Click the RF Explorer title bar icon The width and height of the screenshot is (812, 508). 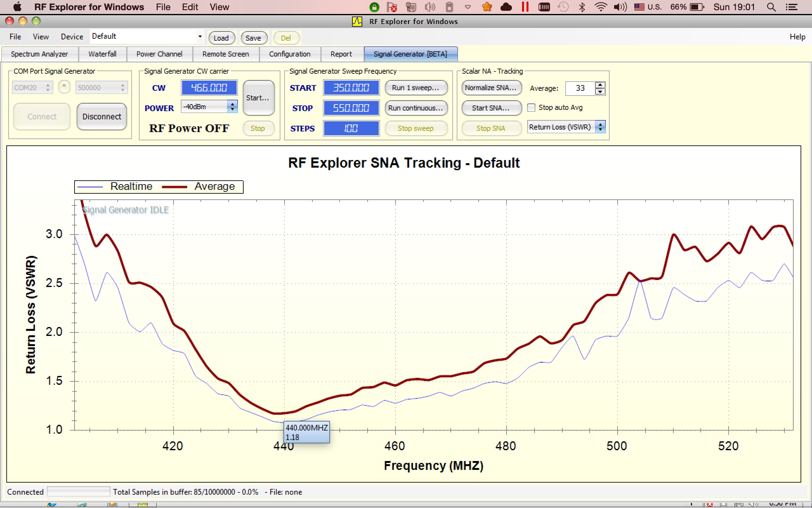pos(357,22)
